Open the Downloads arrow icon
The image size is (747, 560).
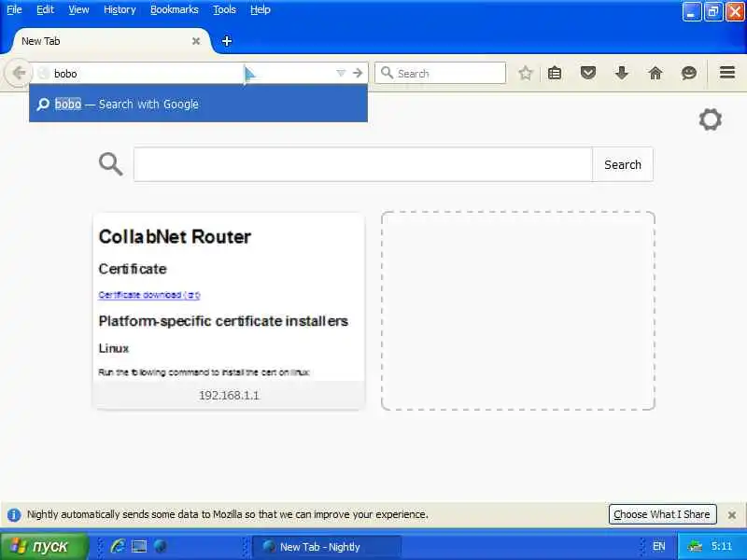pyautogui.click(x=621, y=73)
